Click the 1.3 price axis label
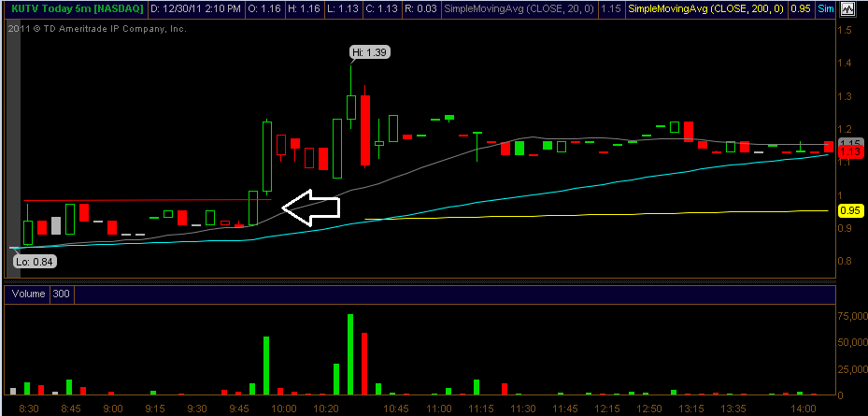868x416 pixels. tap(845, 96)
